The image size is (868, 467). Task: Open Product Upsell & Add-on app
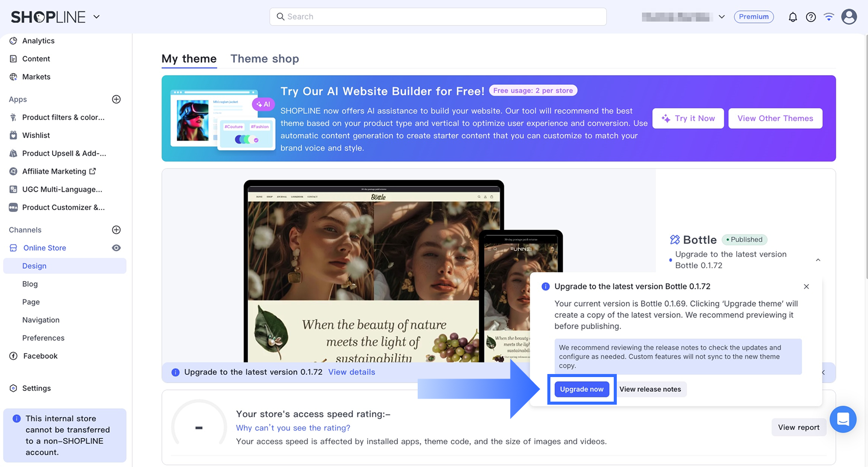click(64, 153)
